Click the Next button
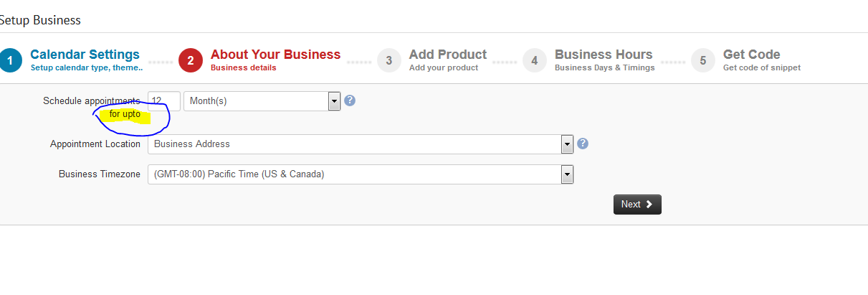868x295 pixels. (637, 205)
